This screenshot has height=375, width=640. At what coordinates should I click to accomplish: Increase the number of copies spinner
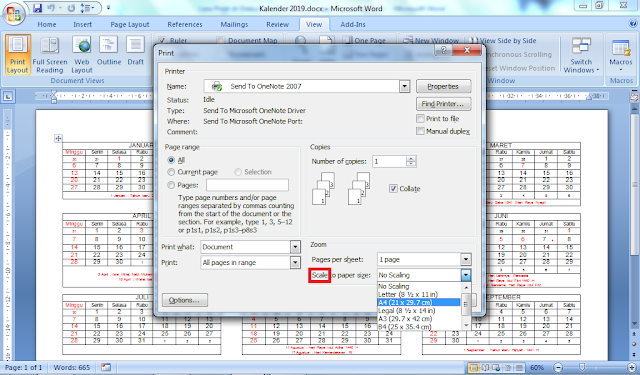coord(411,158)
